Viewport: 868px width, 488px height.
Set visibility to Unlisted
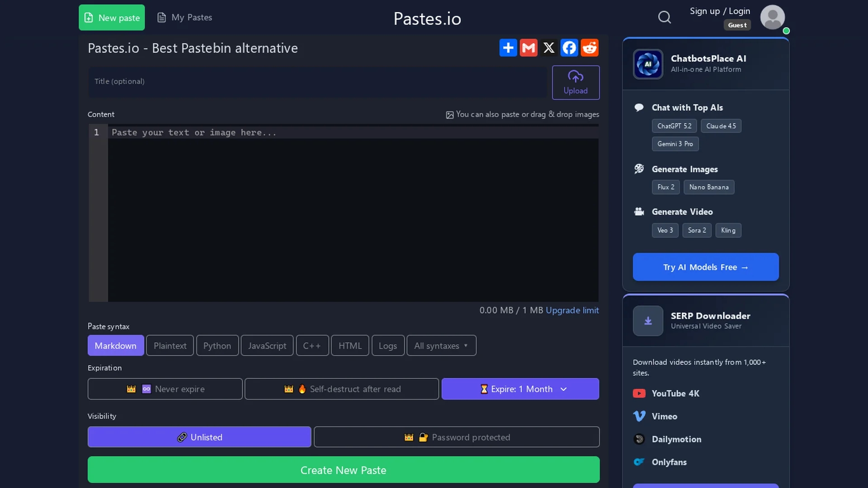click(x=199, y=437)
